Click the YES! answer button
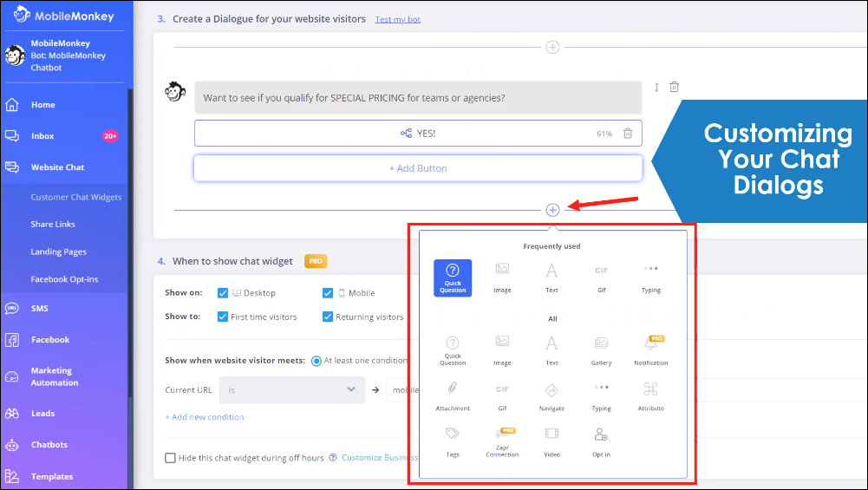The height and width of the screenshot is (490, 868). (418, 134)
